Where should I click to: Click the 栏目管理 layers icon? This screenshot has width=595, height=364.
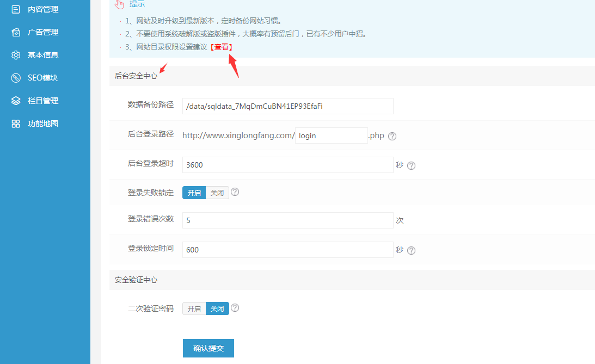(x=16, y=101)
